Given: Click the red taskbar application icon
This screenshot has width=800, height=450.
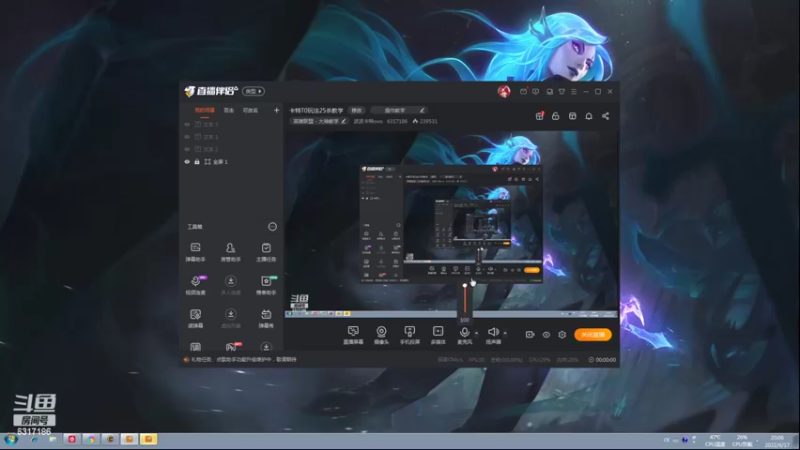Looking at the screenshot, I should point(72,439).
